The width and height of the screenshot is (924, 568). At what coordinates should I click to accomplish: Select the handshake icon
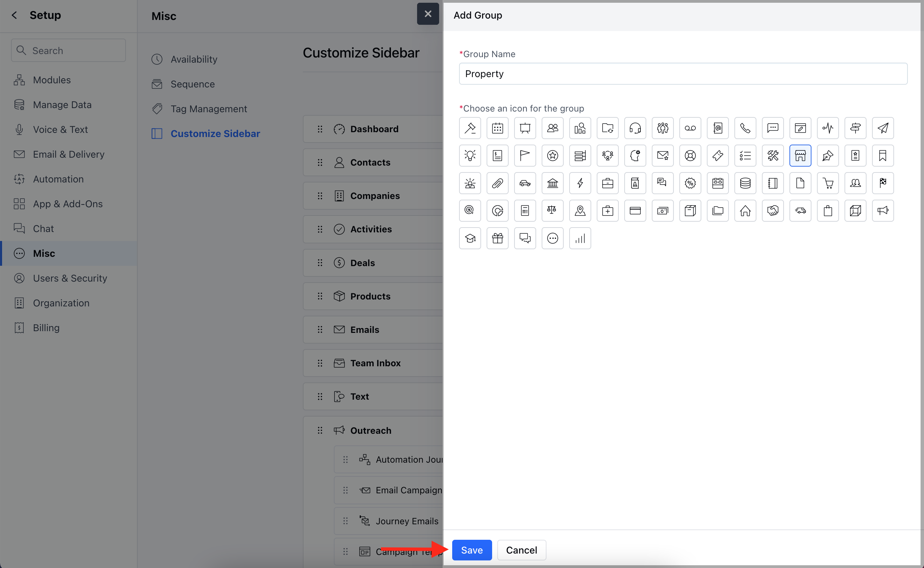(x=772, y=211)
